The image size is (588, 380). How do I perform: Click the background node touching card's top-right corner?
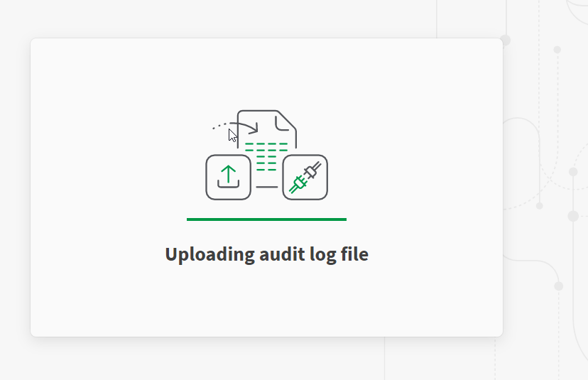click(505, 40)
